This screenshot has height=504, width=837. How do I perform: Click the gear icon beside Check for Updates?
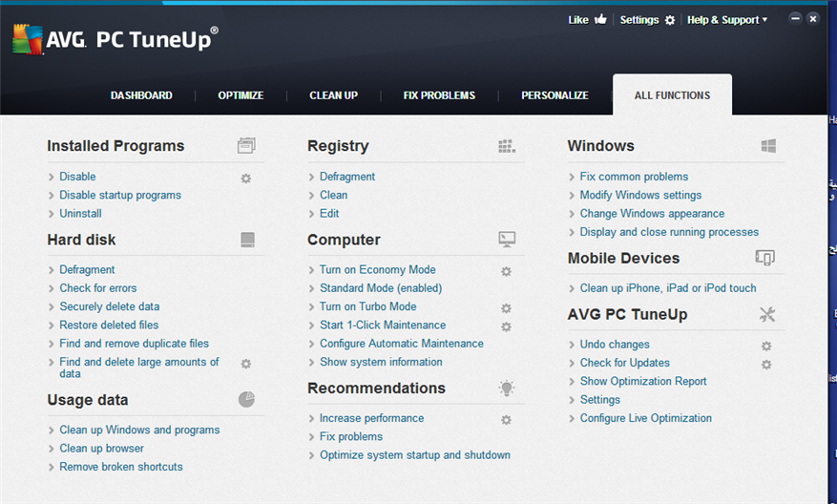point(766,364)
